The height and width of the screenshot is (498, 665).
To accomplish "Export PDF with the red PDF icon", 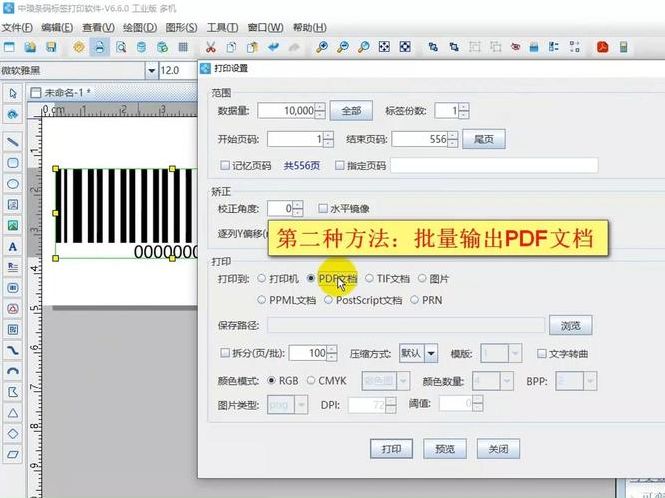I will (x=603, y=47).
